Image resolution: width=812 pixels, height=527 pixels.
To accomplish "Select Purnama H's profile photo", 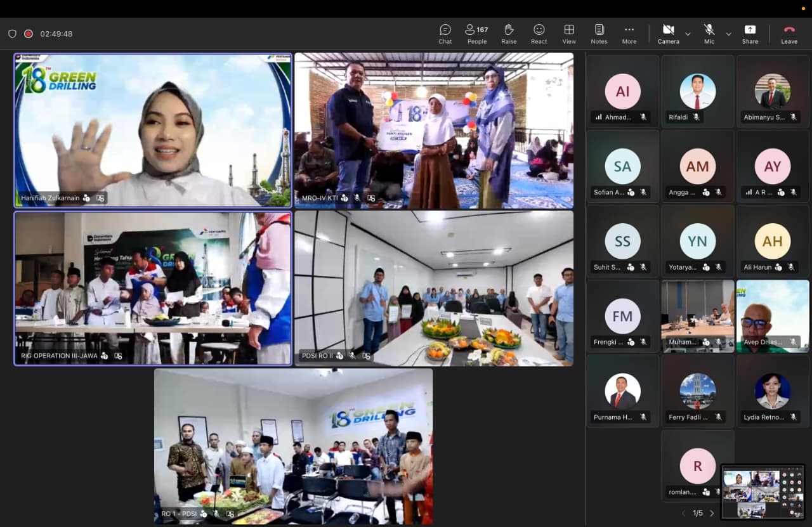I will pyautogui.click(x=622, y=391).
